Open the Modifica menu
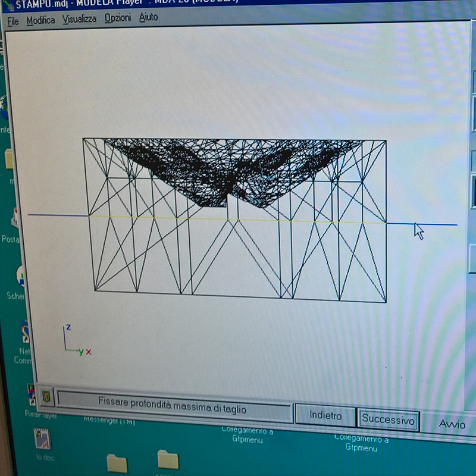The width and height of the screenshot is (476, 476). [x=40, y=20]
